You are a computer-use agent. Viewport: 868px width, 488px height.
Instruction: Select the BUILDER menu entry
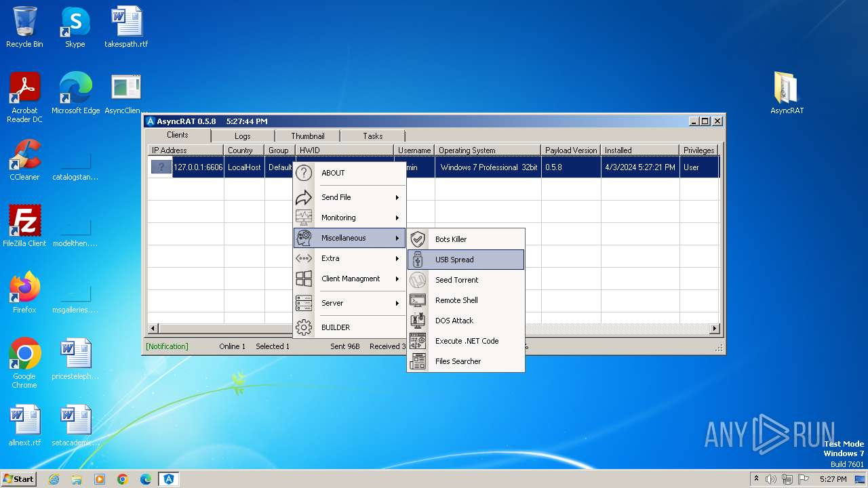coord(349,327)
